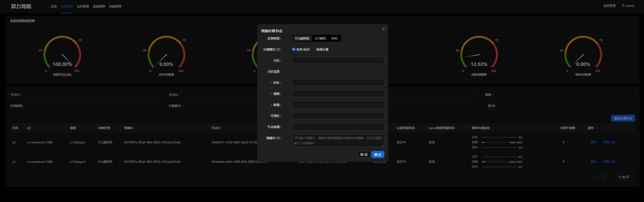644x202 pixels.
Task: Click 删除 for the p2 row
Action: coord(594,142)
